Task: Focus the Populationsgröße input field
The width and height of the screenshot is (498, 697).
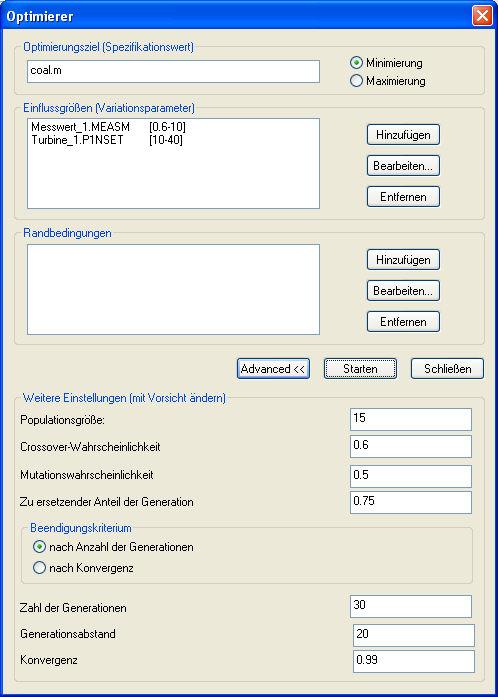Action: point(411,420)
